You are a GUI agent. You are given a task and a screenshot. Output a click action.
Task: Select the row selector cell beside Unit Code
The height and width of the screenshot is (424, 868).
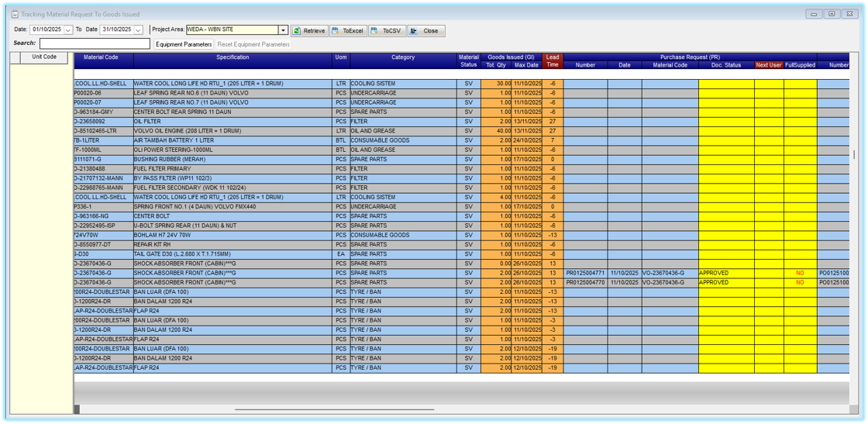pos(15,57)
